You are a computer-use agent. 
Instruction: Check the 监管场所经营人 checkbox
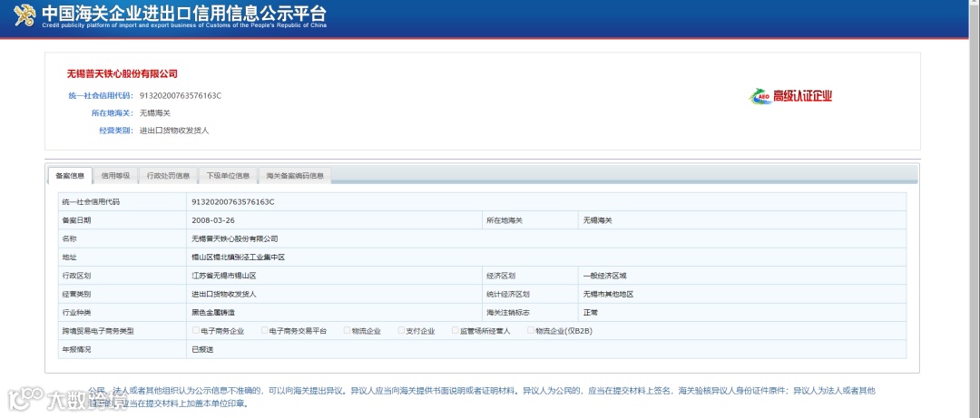pos(456,331)
